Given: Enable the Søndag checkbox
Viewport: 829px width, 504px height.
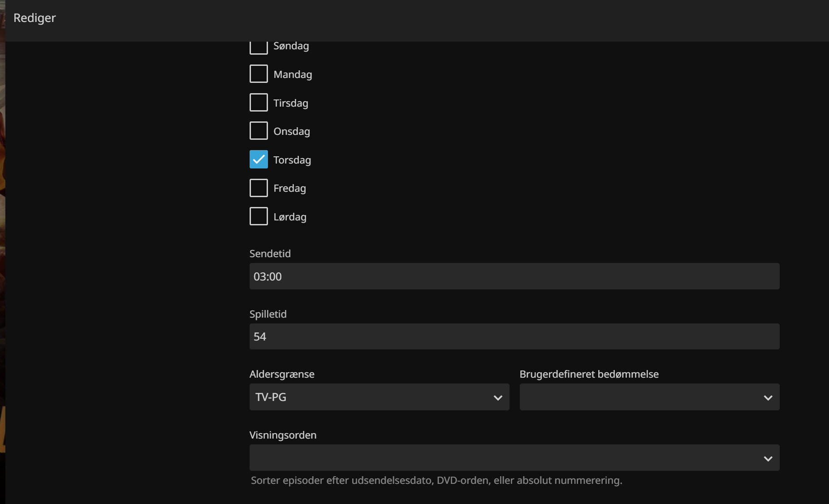Looking at the screenshot, I should (x=259, y=47).
